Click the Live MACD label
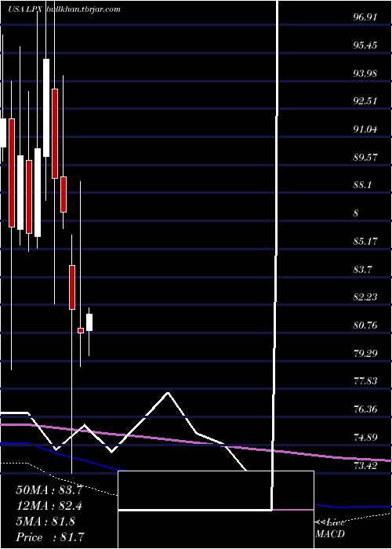Image resolution: width=392 pixels, height=549 pixels. (x=330, y=529)
